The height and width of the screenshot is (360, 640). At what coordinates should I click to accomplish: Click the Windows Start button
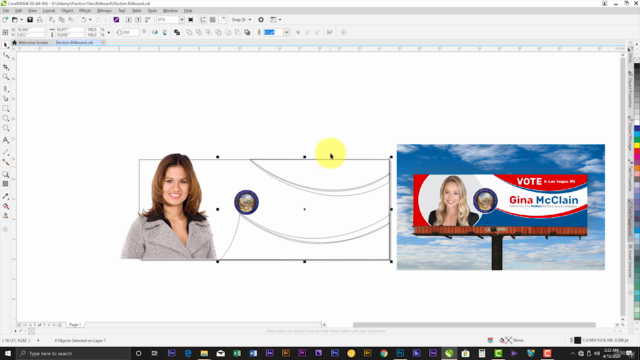tap(8, 353)
